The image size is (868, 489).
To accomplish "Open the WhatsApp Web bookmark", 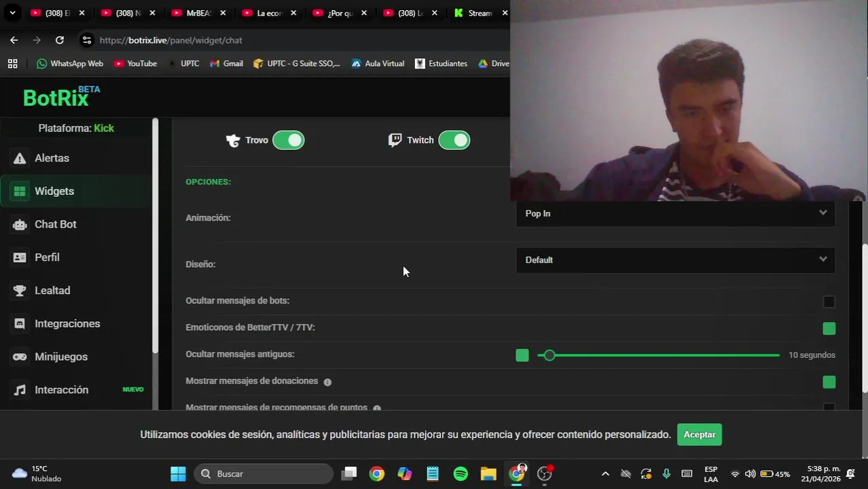I will click(70, 63).
